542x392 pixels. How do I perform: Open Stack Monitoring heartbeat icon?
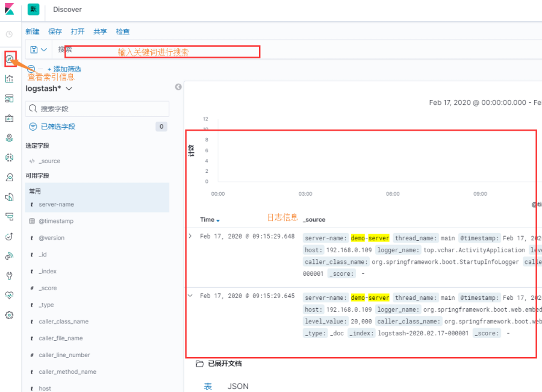coord(9,295)
